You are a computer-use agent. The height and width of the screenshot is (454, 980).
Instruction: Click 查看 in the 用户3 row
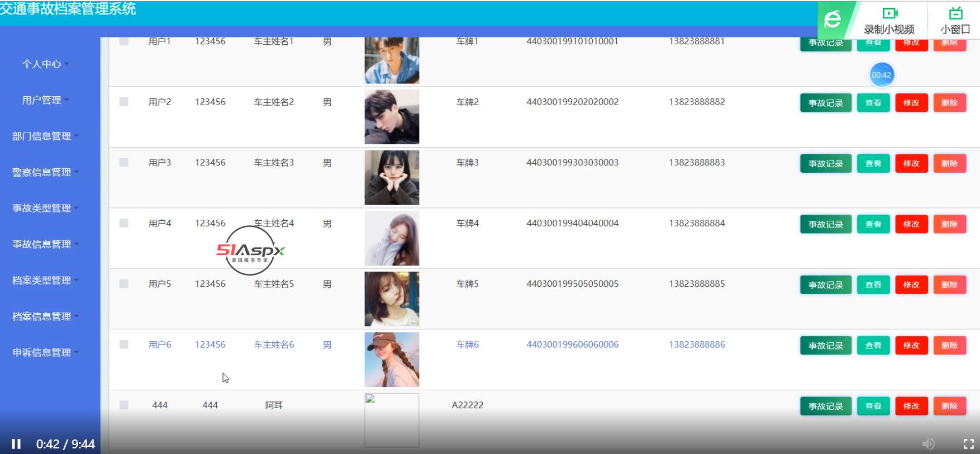tap(873, 163)
